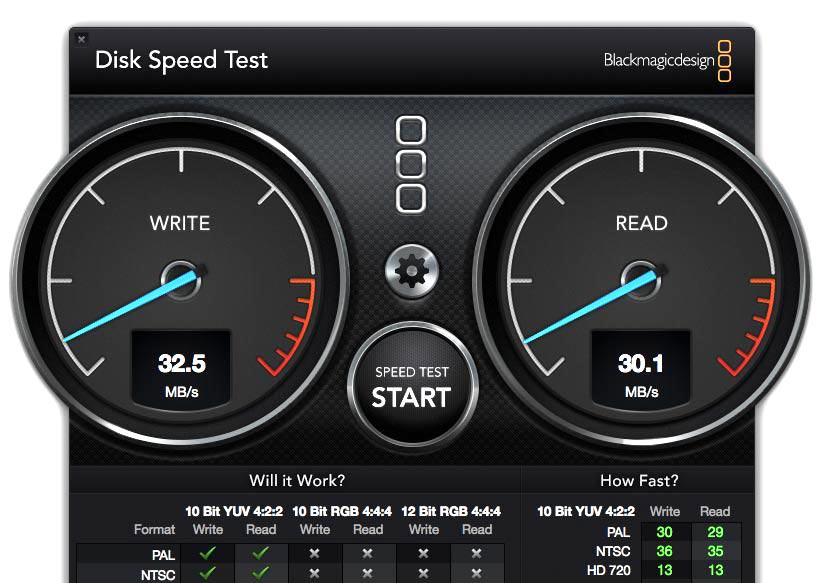Click NTSC read value 35 in How Fast
The width and height of the screenshot is (829, 583).
coord(715,551)
